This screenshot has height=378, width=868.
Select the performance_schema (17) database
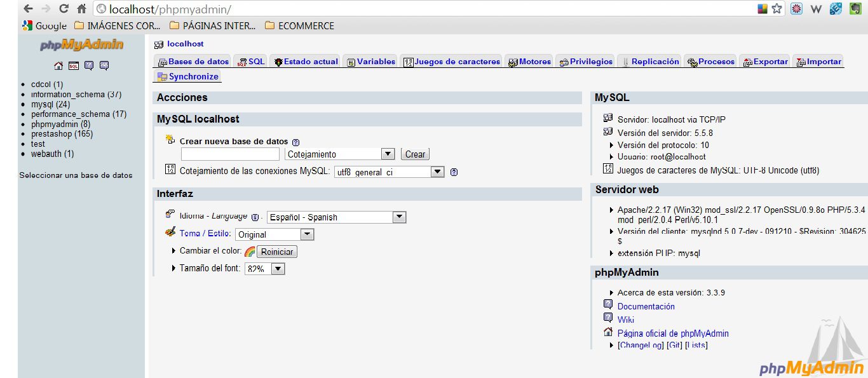click(x=79, y=114)
